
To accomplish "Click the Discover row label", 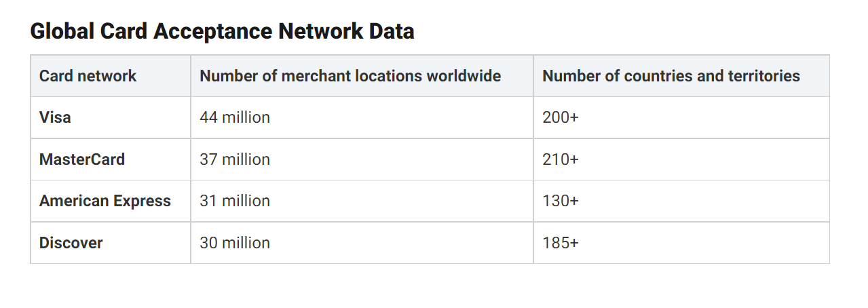I will pos(71,243).
